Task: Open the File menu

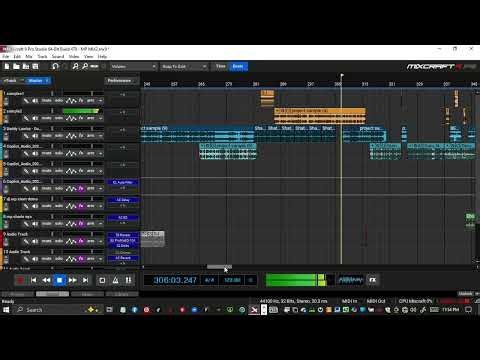Action: [6, 56]
